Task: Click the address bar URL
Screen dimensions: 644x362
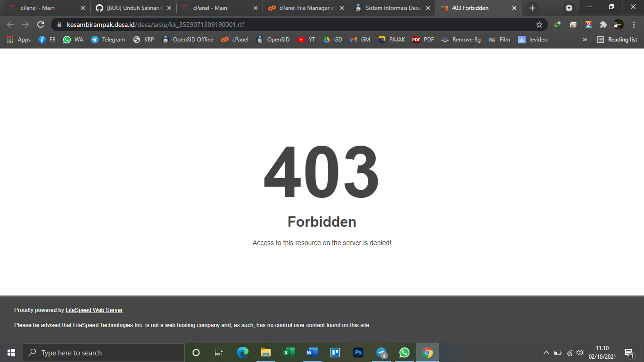Action: coord(156,25)
